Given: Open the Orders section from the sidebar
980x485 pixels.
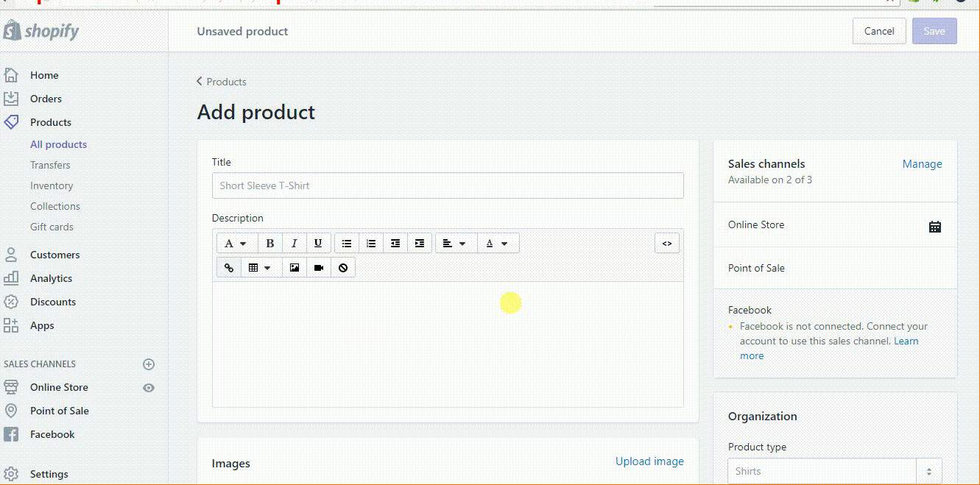Looking at the screenshot, I should 46,98.
